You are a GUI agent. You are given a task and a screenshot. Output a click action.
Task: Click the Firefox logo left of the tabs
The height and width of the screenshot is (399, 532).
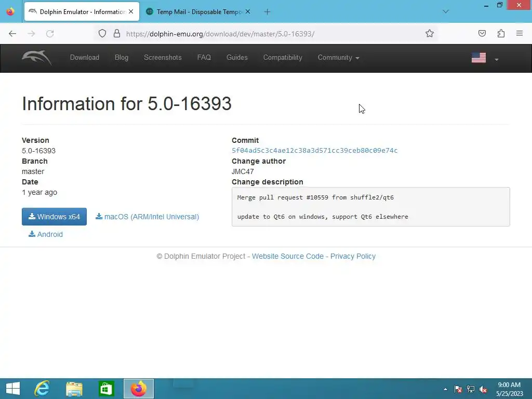click(x=10, y=11)
